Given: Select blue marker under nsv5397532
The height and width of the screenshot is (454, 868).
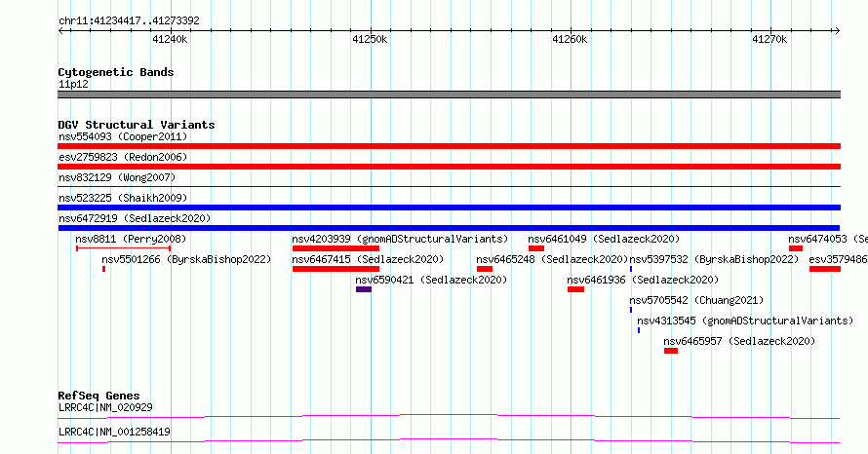Looking at the screenshot, I should [x=630, y=269].
